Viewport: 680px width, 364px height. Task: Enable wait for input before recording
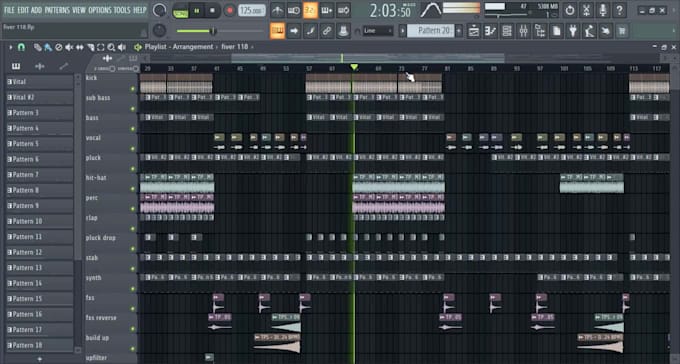pyautogui.click(x=294, y=10)
